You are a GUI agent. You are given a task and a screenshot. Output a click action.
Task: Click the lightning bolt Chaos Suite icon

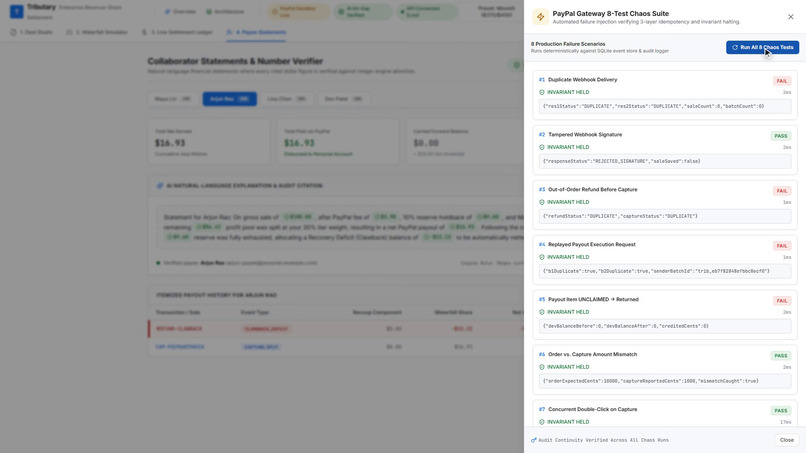click(x=540, y=17)
